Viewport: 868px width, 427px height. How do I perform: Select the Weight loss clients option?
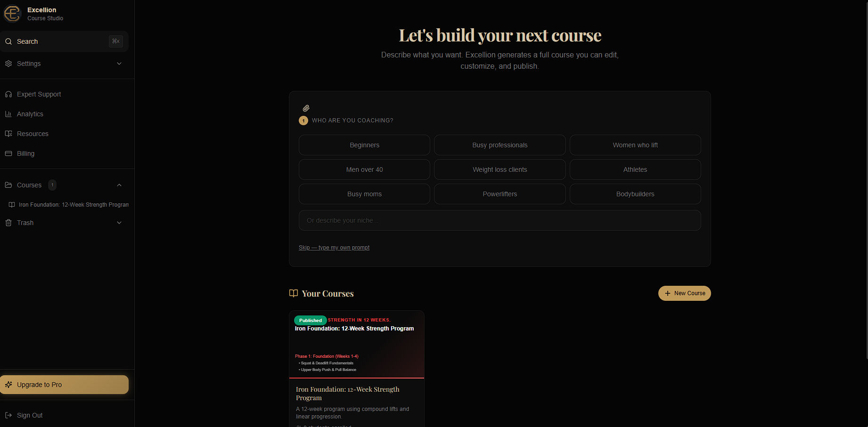pyautogui.click(x=500, y=169)
